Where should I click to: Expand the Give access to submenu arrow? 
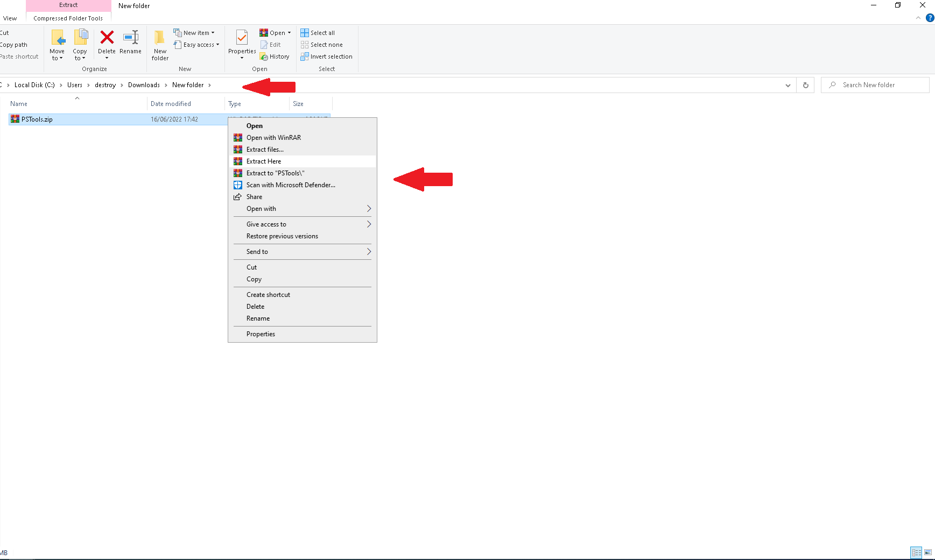[x=369, y=224]
